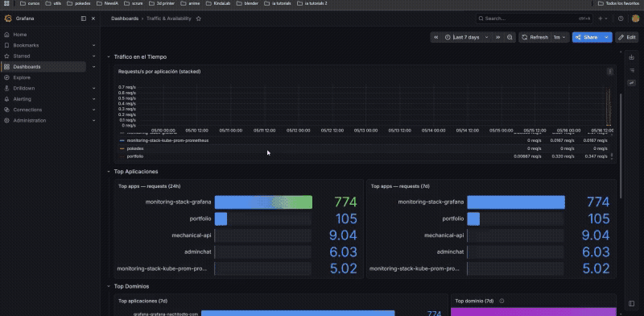Star this dashboard as a favorite
Viewport: 644px width, 316px height.
click(x=198, y=19)
